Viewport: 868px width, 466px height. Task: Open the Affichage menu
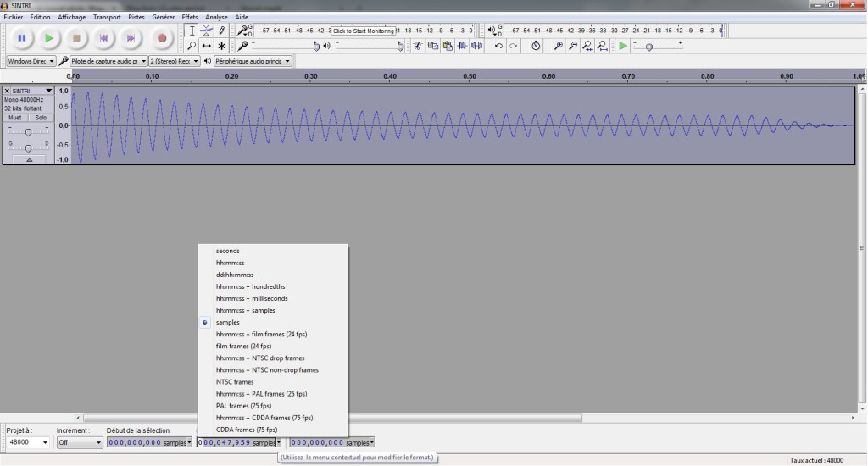point(72,17)
